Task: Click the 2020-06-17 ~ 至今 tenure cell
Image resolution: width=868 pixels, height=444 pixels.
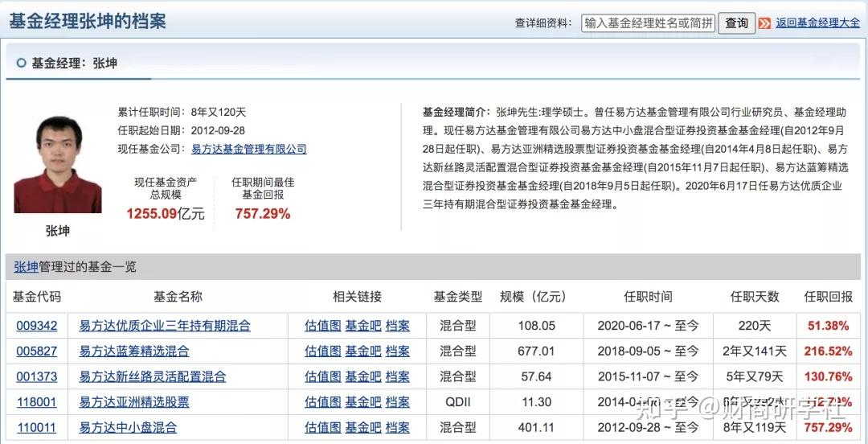Action: (648, 326)
